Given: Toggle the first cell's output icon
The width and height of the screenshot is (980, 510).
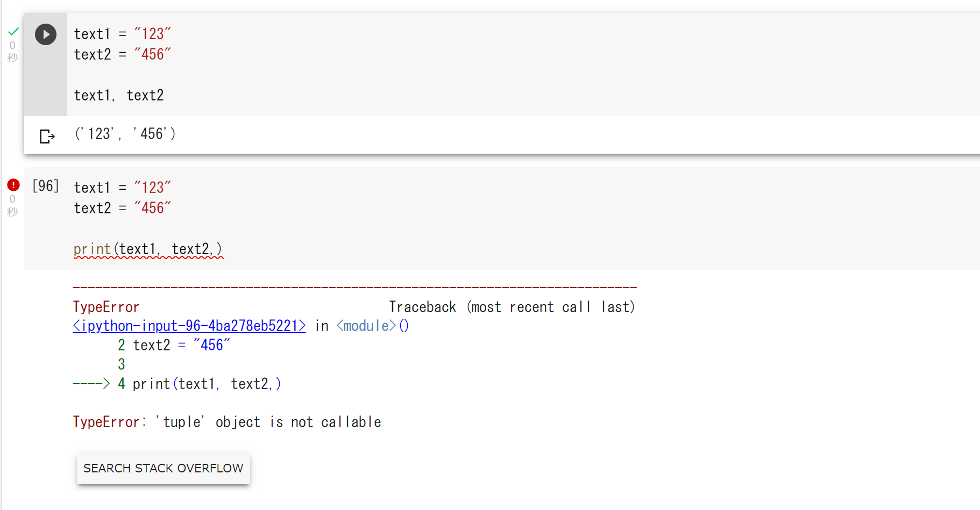Looking at the screenshot, I should [47, 136].
